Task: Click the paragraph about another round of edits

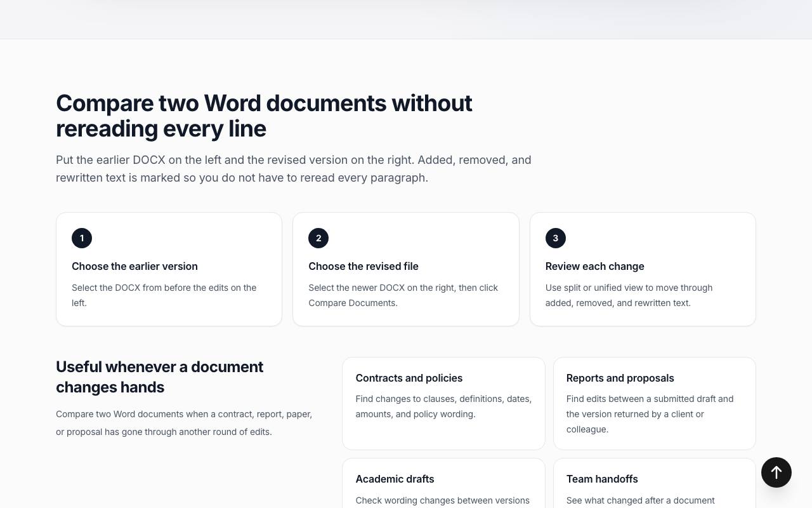Action: pos(184,423)
